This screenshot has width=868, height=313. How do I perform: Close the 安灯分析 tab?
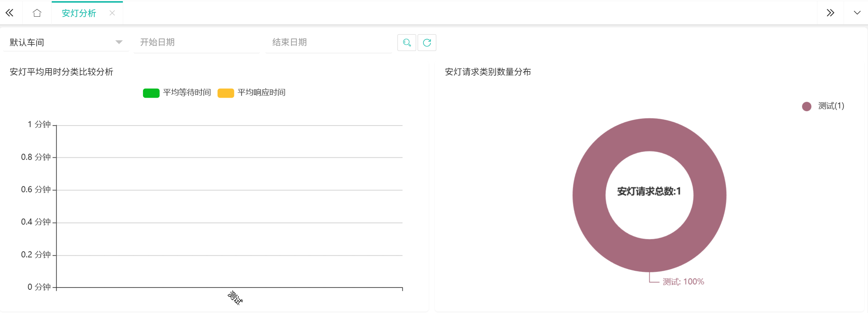pos(112,13)
